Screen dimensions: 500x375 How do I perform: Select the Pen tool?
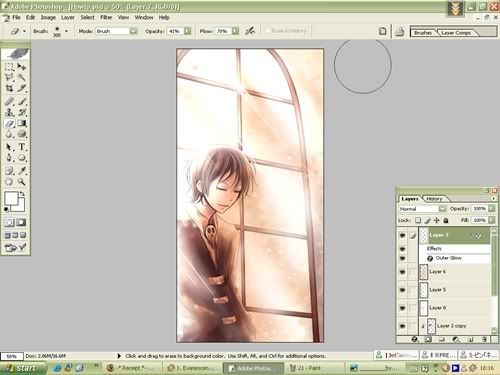(x=9, y=158)
